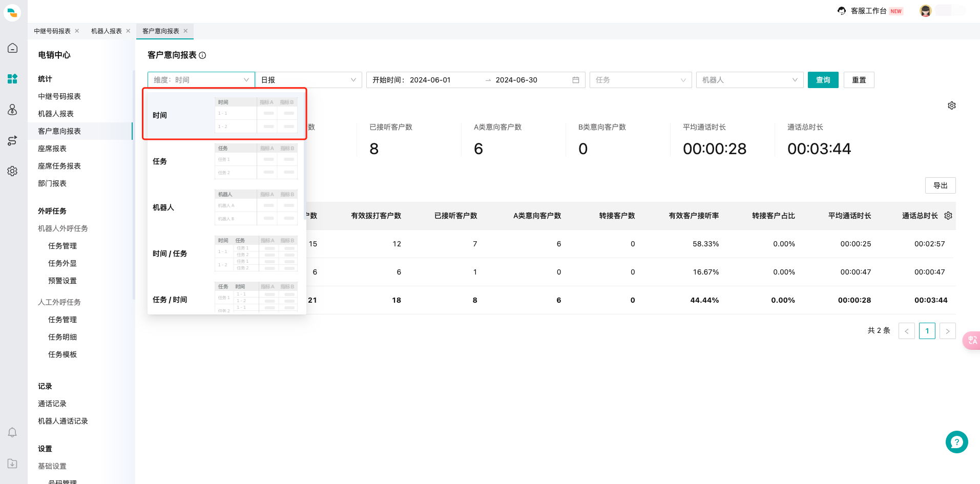Image resolution: width=980 pixels, height=484 pixels.
Task: Click 58.33% cell in table
Action: coord(706,244)
